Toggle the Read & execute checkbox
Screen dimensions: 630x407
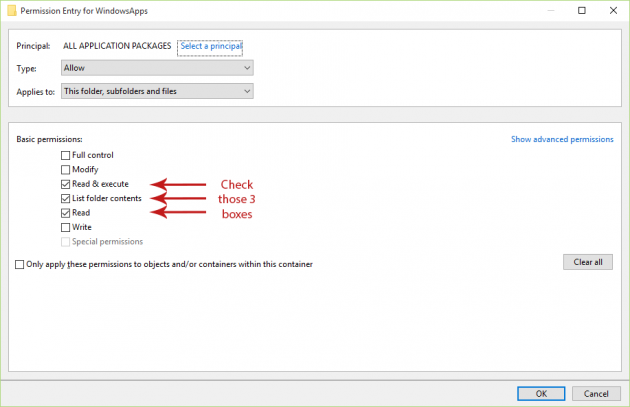(x=65, y=184)
